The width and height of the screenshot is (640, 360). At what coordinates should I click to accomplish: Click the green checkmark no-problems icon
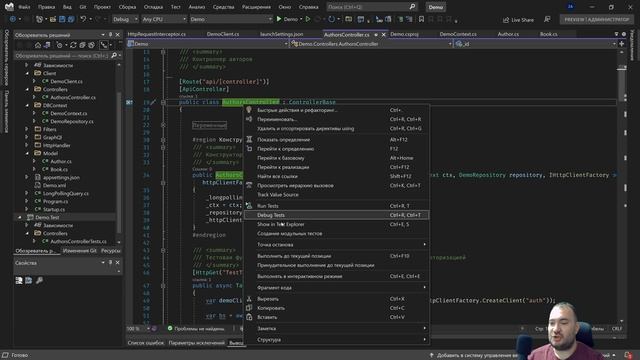tap(170, 328)
